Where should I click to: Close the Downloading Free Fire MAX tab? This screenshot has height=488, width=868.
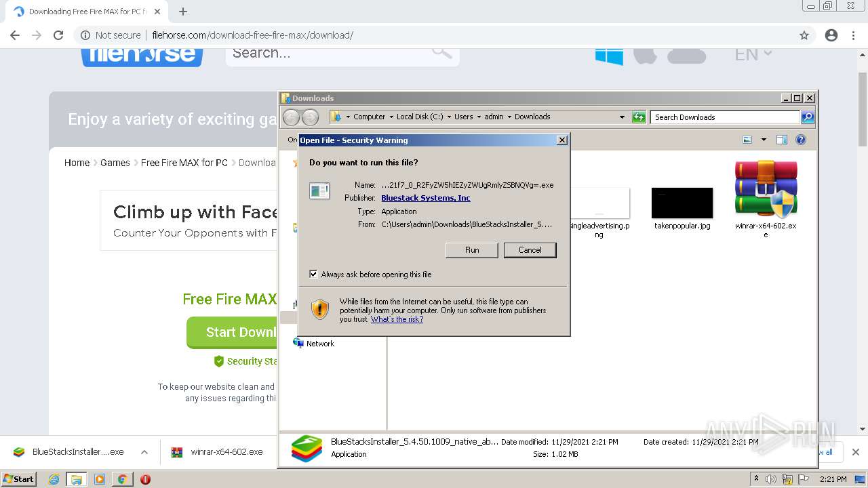tap(157, 12)
